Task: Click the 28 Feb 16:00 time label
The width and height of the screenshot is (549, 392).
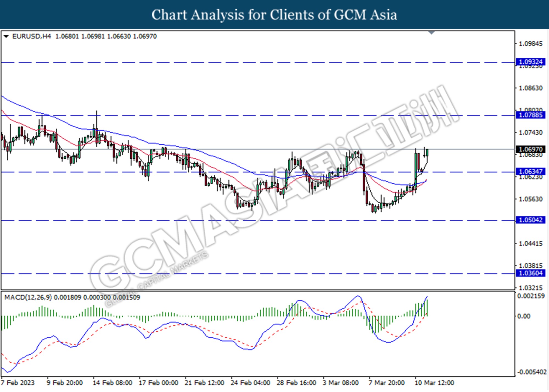Action: pyautogui.click(x=296, y=383)
